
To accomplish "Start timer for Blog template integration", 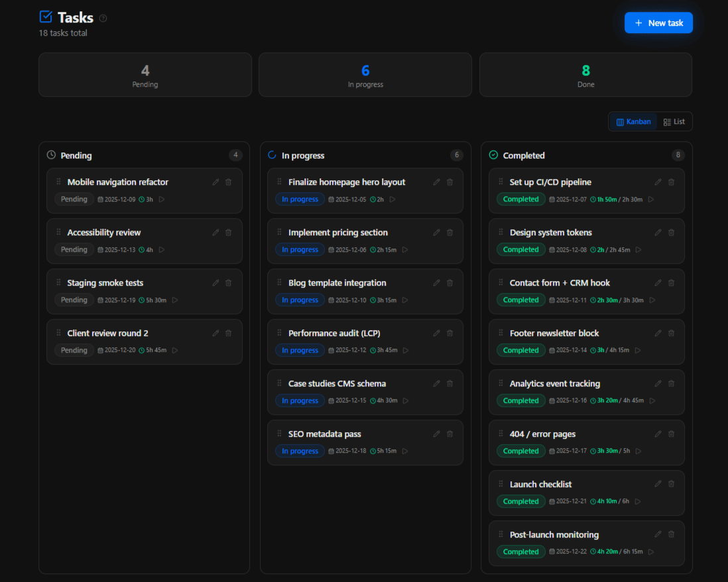I will tap(405, 300).
